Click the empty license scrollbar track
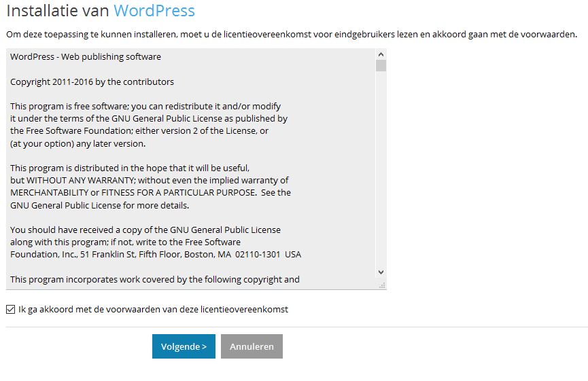588x381 pixels. click(381, 170)
